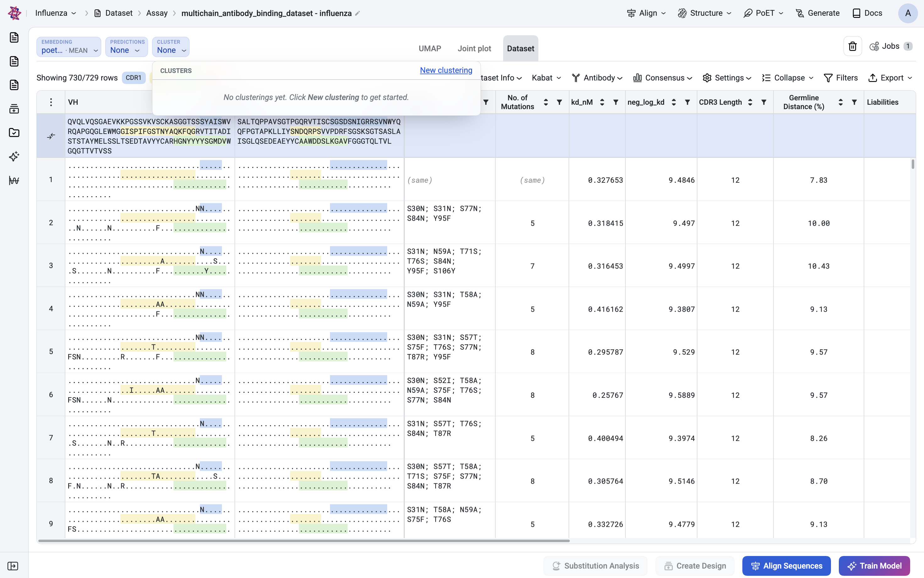
Task: Open the Filters panel
Action: pyautogui.click(x=841, y=78)
